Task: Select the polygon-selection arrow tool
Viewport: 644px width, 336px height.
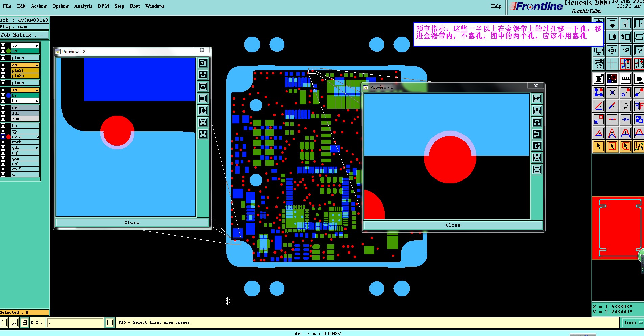Action: pos(625,146)
